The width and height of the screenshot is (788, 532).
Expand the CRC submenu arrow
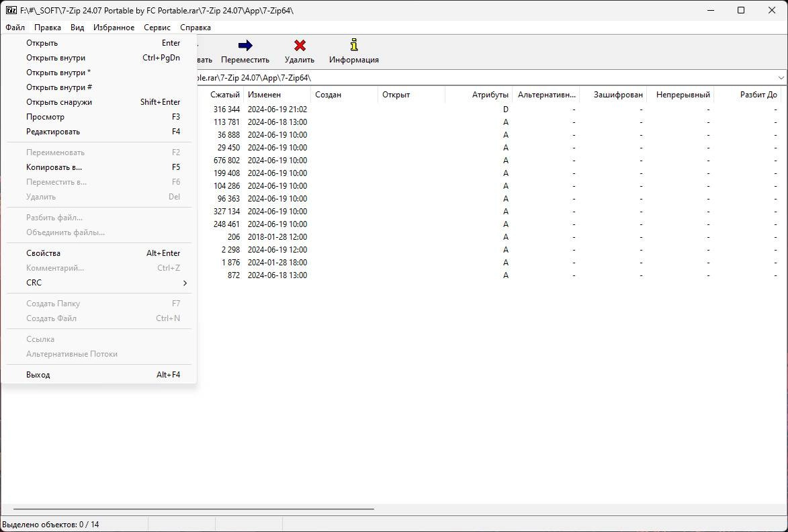point(185,283)
